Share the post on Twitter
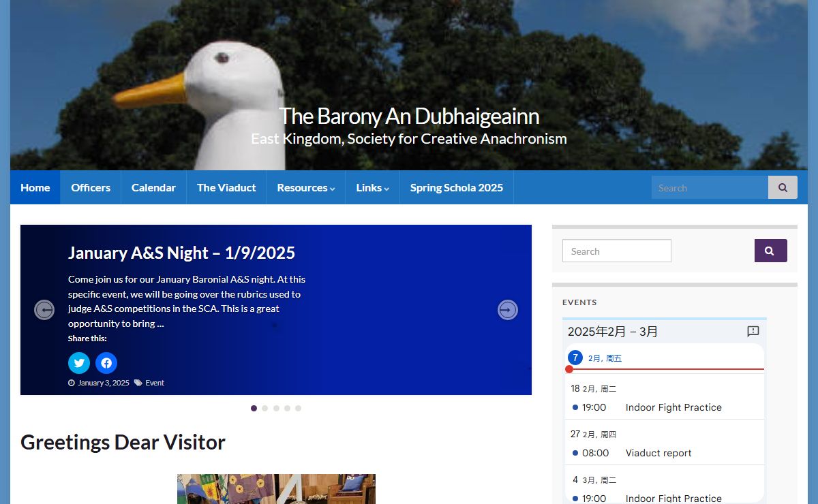This screenshot has width=818, height=504. (79, 363)
